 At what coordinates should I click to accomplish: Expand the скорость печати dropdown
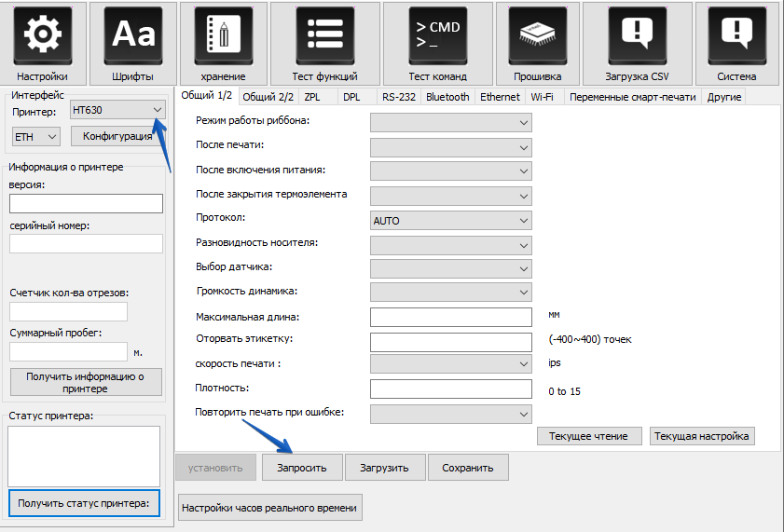(x=450, y=363)
